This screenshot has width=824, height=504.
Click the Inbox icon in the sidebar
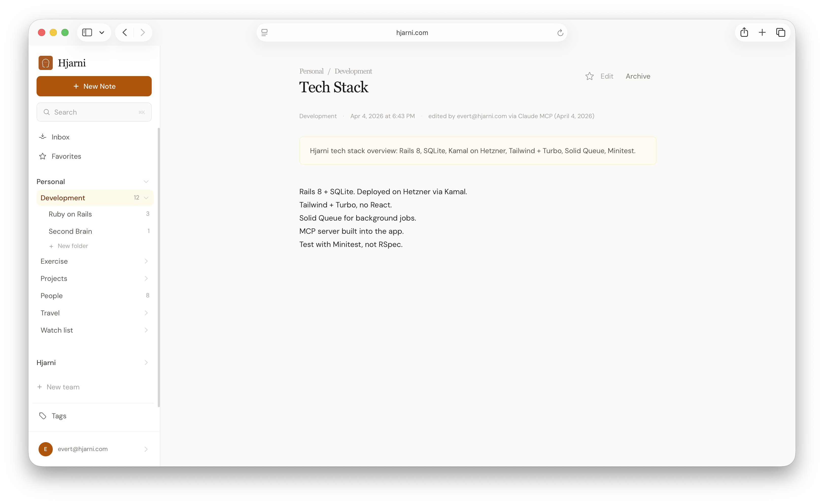pyautogui.click(x=43, y=137)
